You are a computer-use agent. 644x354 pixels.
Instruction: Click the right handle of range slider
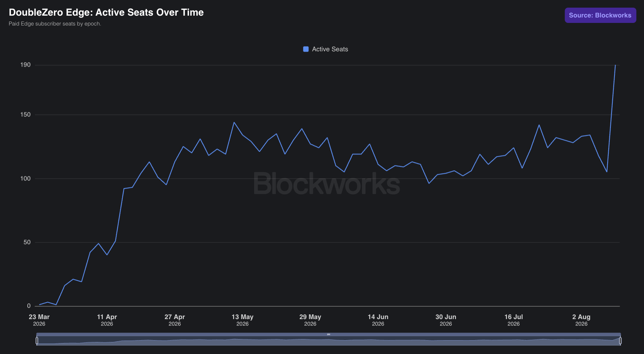click(620, 341)
